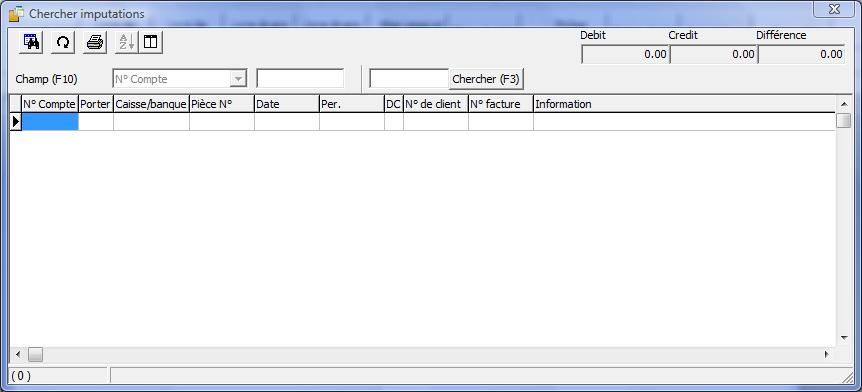862x392 pixels.
Task: Click the vertical scrollbar down arrow
Action: pos(844,338)
